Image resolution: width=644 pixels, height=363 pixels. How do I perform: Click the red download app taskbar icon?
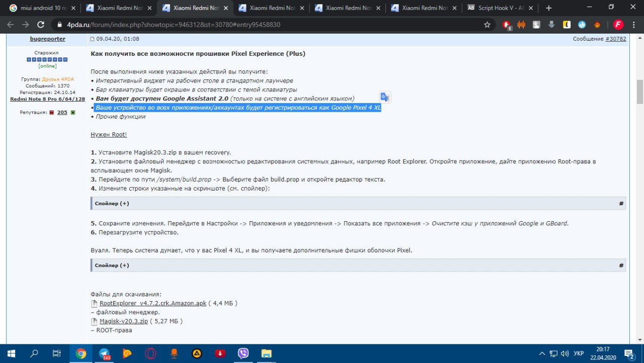(x=220, y=353)
